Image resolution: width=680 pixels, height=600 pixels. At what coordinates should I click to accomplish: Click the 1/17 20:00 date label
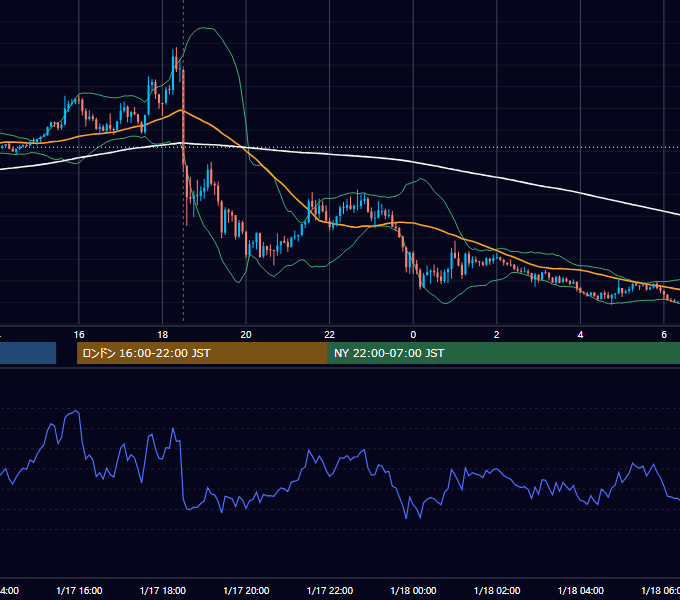[x=246, y=590]
